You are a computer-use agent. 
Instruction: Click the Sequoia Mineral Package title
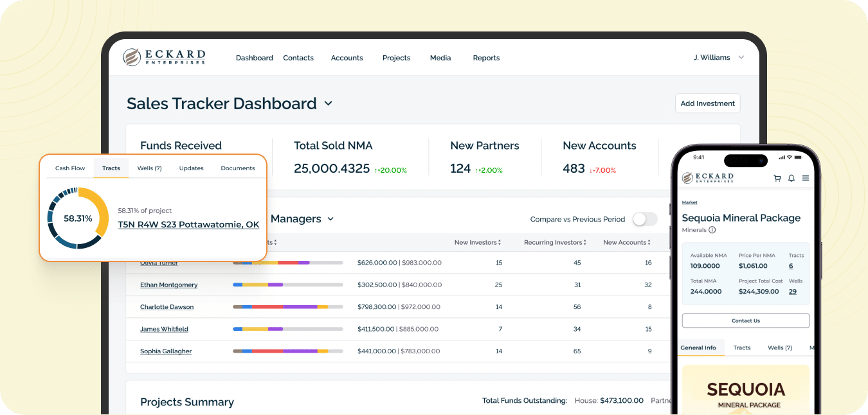pos(741,218)
